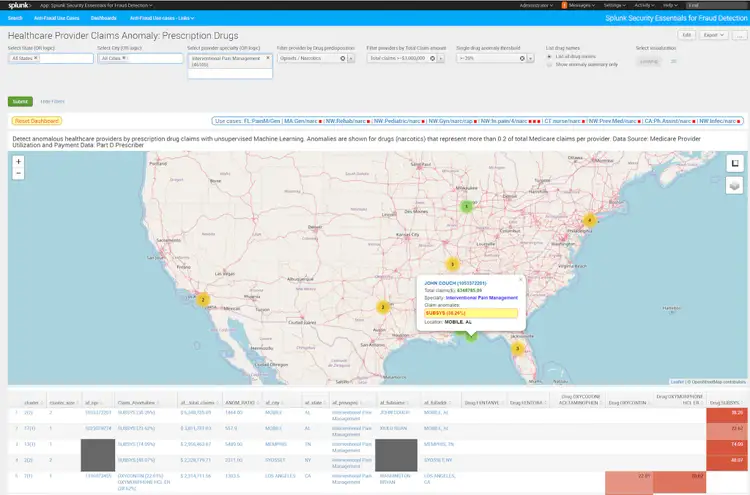The height and width of the screenshot is (495, 750).
Task: Select the 'List all drug names' radio option
Action: click(549, 56)
